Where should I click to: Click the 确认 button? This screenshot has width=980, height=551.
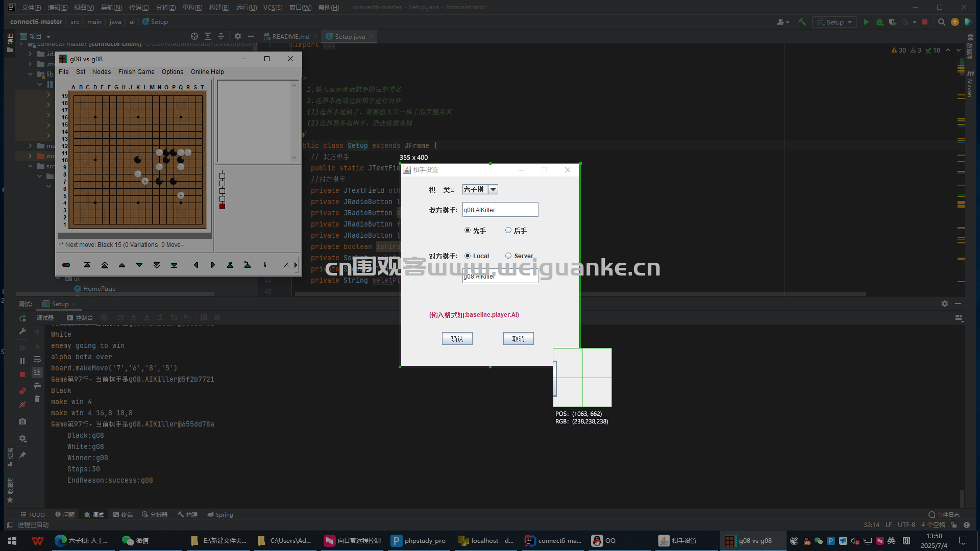point(457,339)
